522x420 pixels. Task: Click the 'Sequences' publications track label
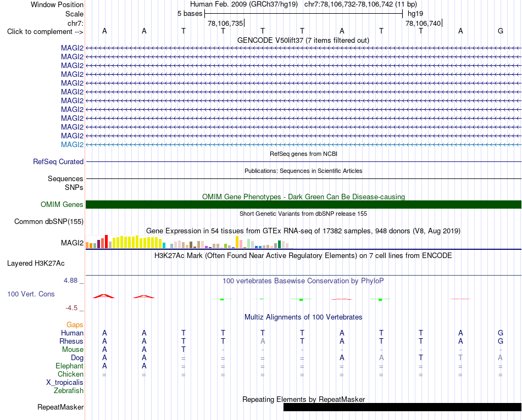(65, 179)
